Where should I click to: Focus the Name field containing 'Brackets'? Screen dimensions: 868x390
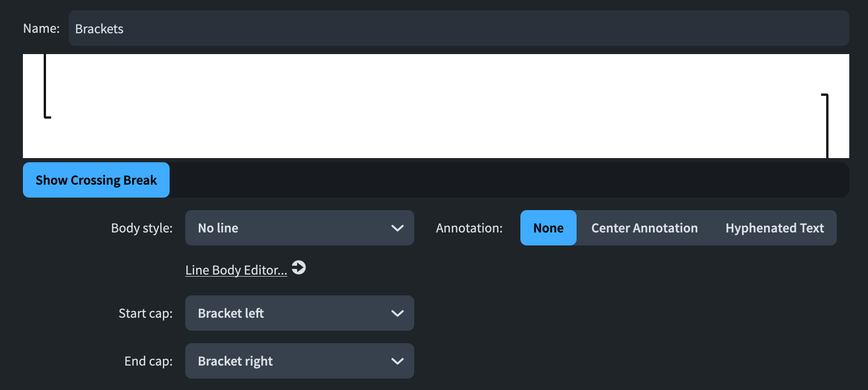458,29
